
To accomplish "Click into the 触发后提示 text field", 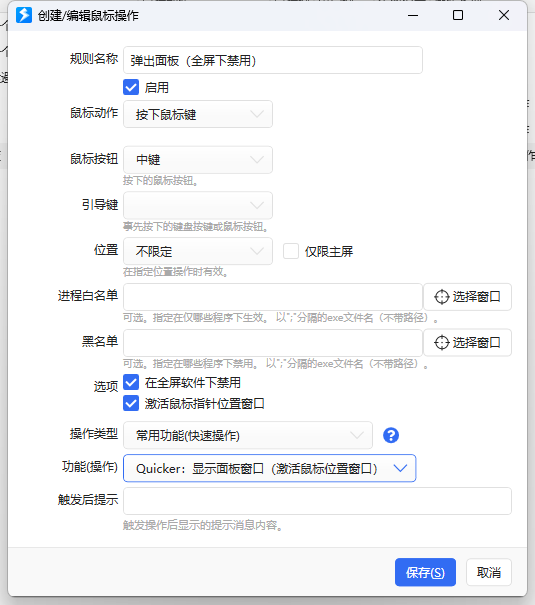I will click(x=317, y=501).
